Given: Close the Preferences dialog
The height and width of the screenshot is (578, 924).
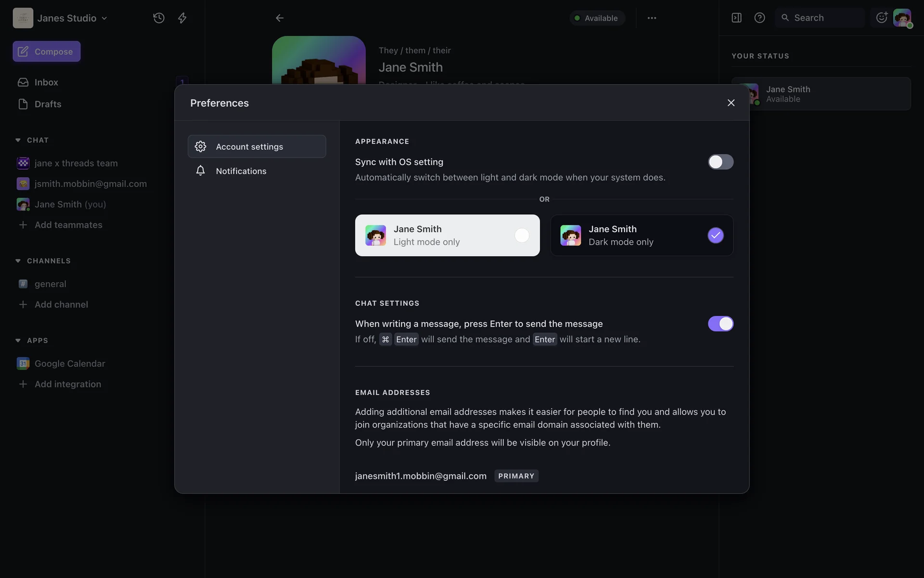Looking at the screenshot, I should coord(731,103).
